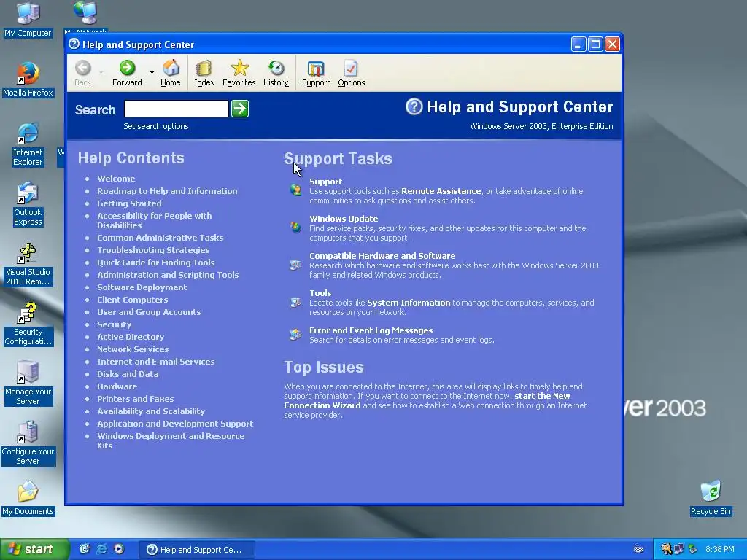The height and width of the screenshot is (560, 747).
Task: Open Printers and Faxes topic
Action: point(135,399)
